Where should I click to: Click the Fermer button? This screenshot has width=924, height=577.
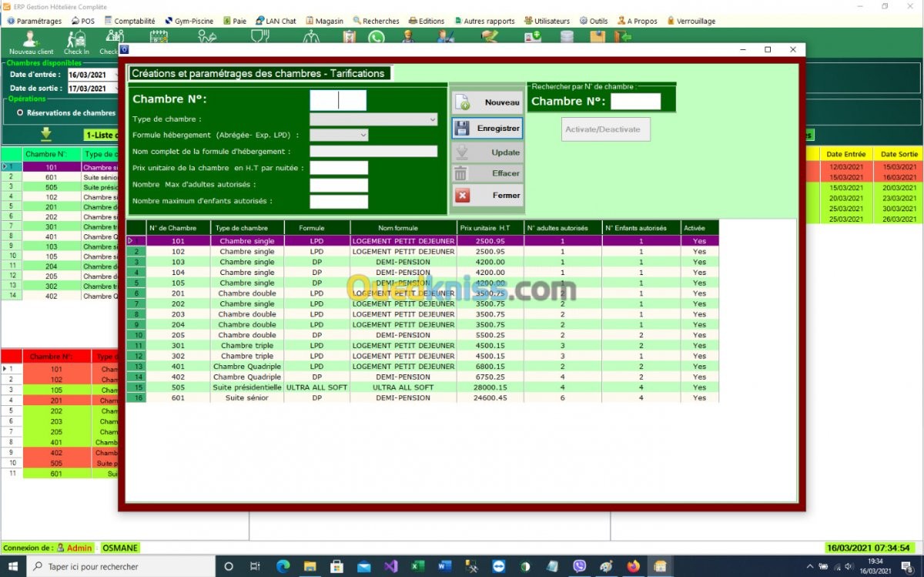point(487,196)
